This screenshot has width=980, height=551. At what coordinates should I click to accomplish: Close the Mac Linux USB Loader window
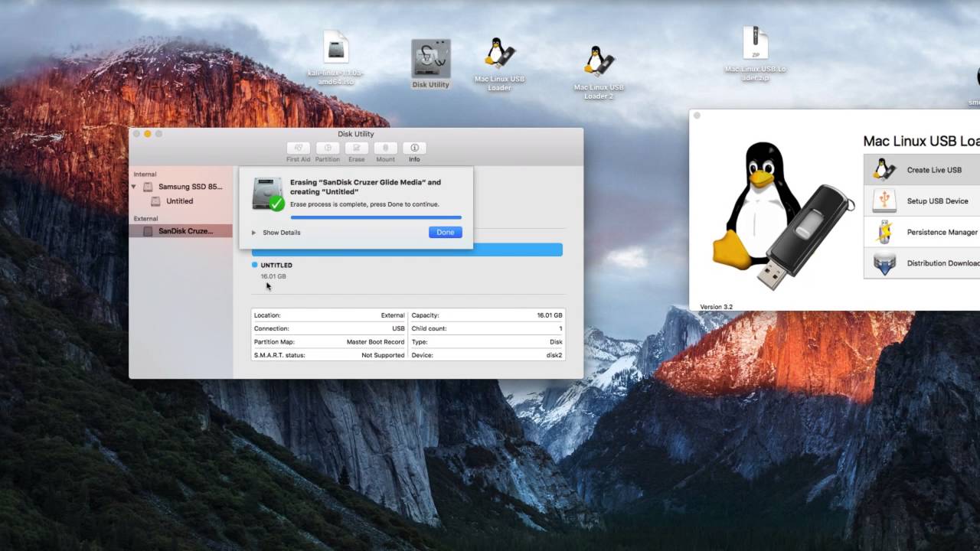tap(697, 116)
